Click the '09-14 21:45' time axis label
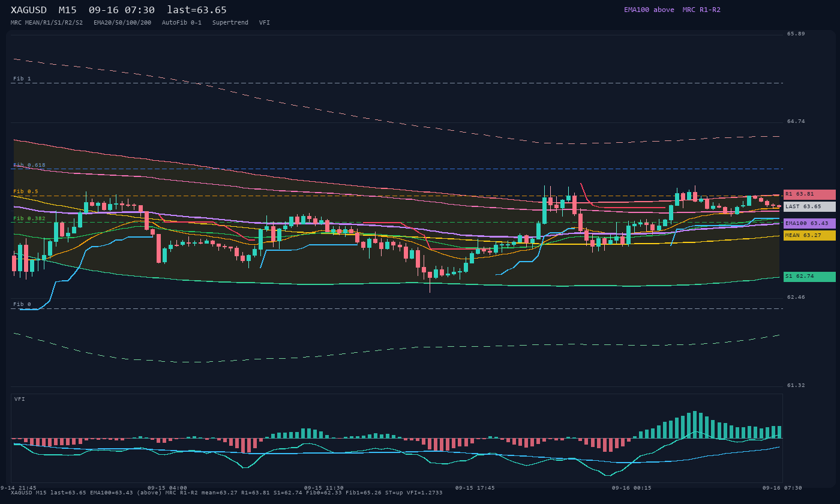840x504 pixels. click(x=18, y=488)
